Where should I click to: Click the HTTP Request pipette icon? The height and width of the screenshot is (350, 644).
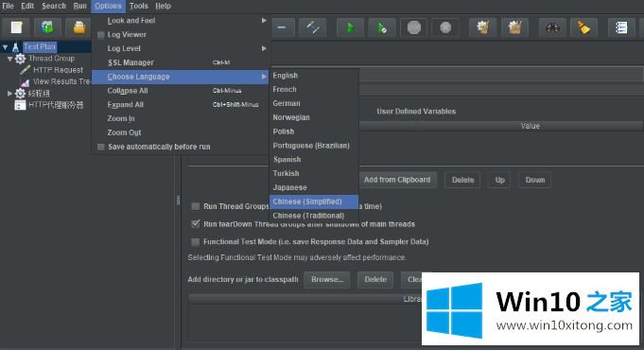coord(25,70)
